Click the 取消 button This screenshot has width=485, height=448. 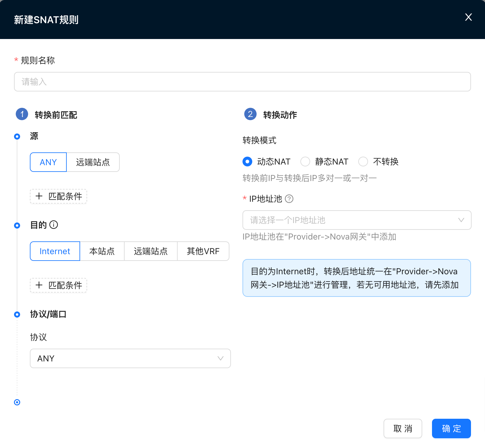403,428
